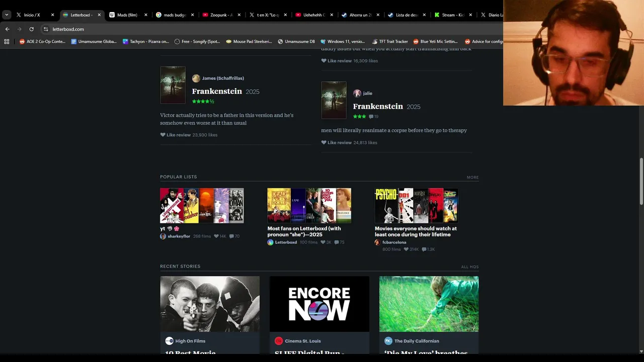Open High On Films story image
The width and height of the screenshot is (644, 362).
point(210,304)
